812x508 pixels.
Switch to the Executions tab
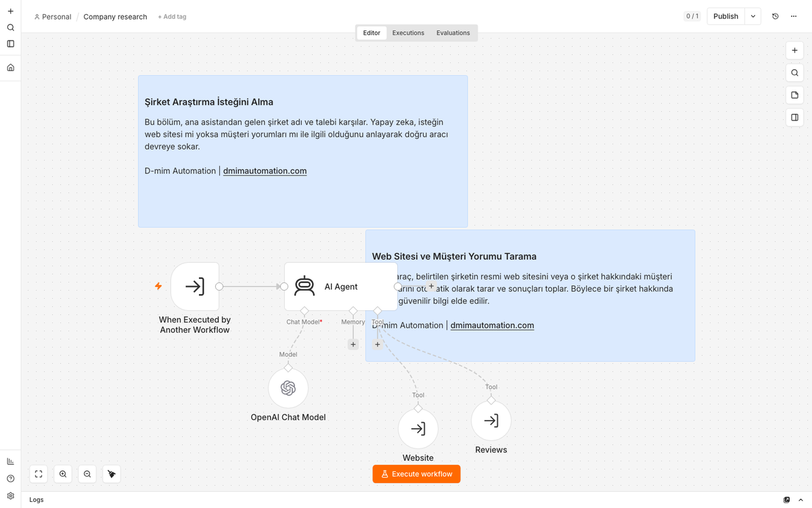coord(408,33)
